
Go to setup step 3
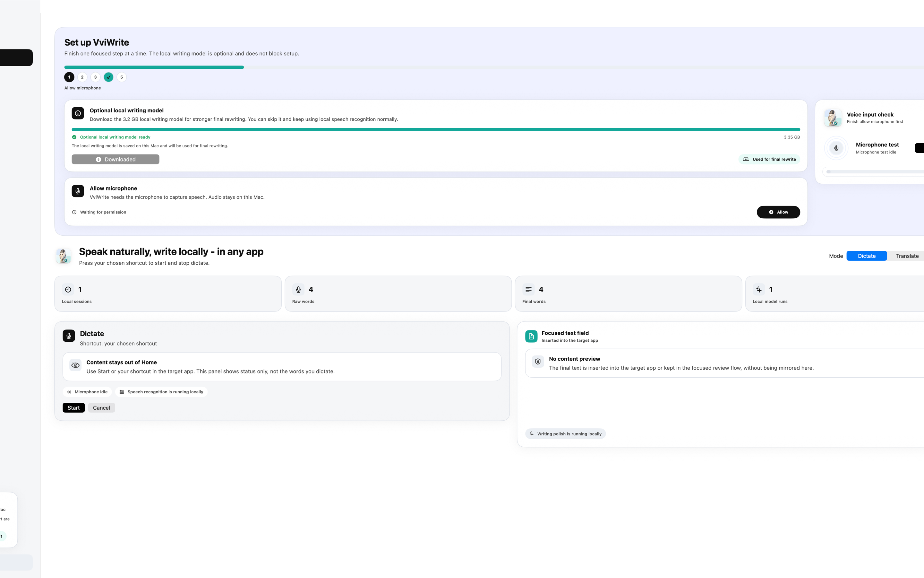coord(96,77)
